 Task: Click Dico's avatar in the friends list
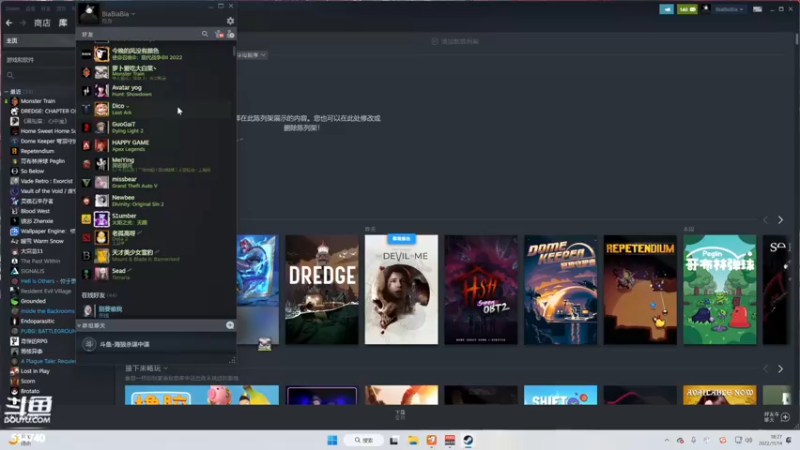[x=102, y=109]
